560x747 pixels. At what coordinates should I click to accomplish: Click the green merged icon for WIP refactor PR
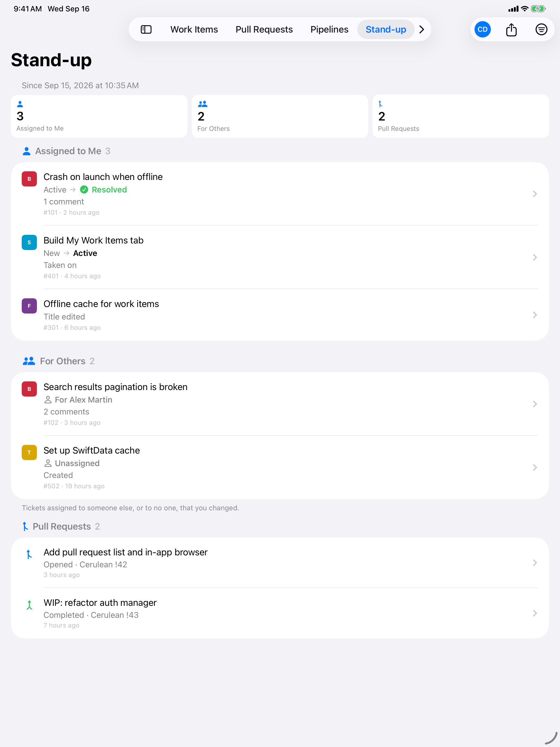29,605
